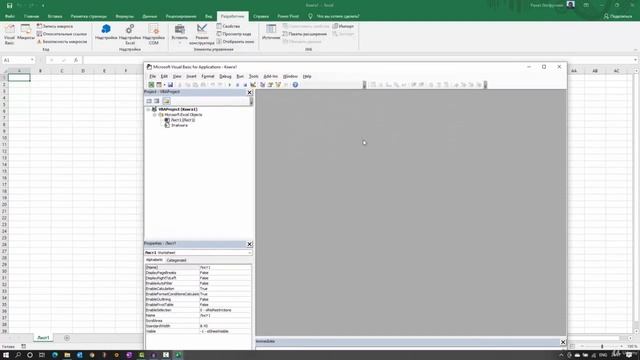Click the Run Sub green play icon
The image size is (640, 360).
point(229,85)
